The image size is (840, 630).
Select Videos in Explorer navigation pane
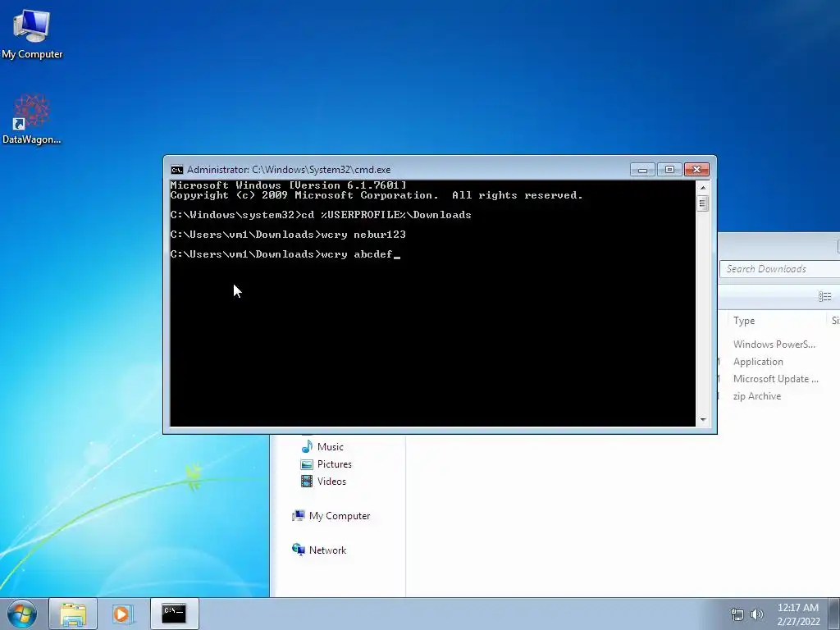pos(323,482)
